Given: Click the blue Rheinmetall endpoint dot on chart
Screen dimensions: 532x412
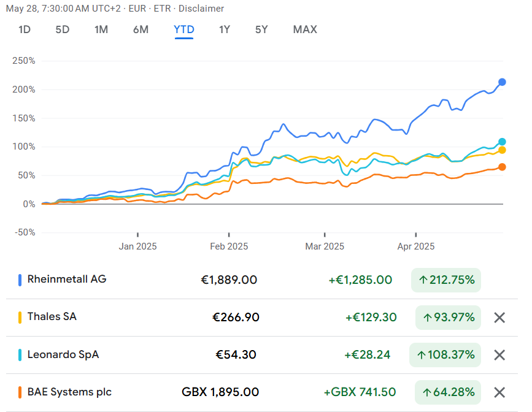Looking at the screenshot, I should 502,82.
